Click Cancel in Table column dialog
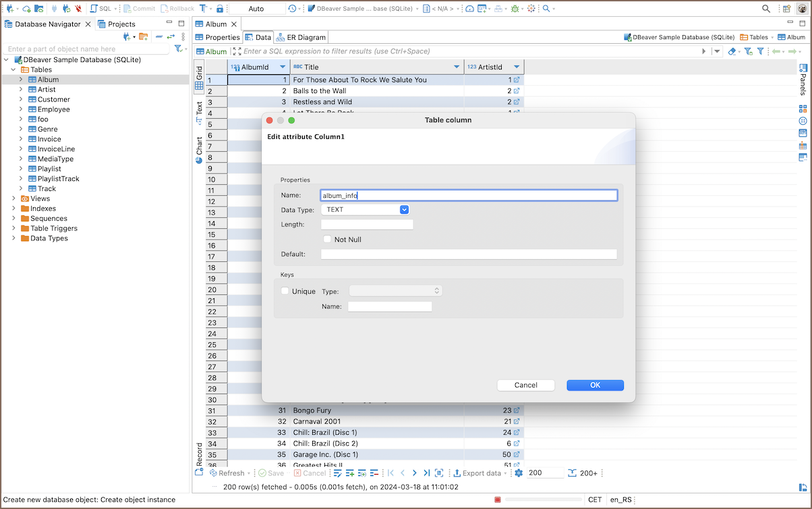 (x=525, y=385)
